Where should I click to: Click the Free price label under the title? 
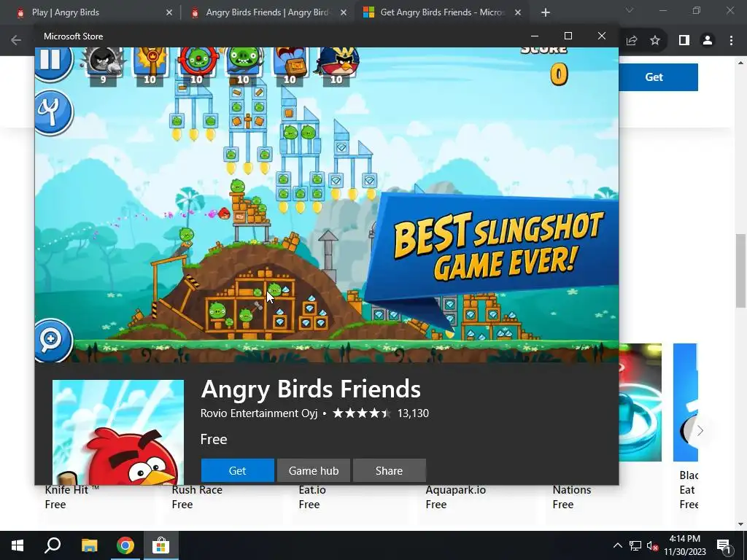(214, 439)
